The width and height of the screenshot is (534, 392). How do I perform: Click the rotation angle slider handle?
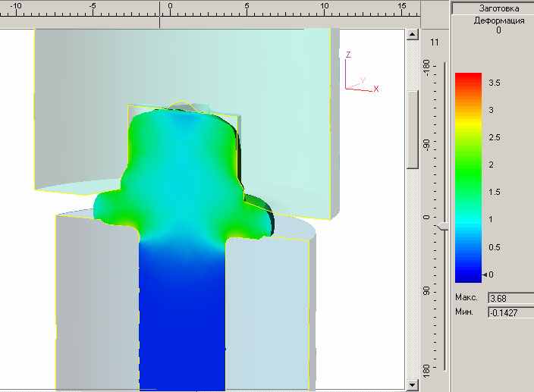(x=443, y=226)
